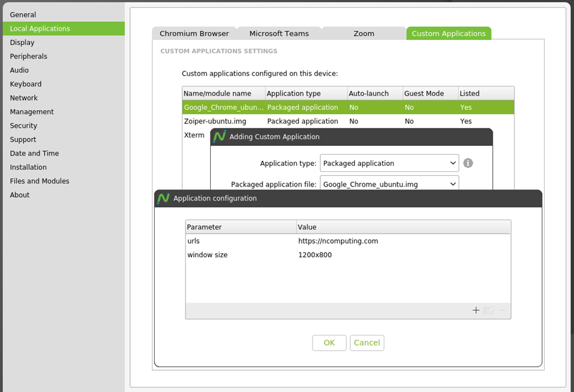Select the window size parameter row

point(348,255)
